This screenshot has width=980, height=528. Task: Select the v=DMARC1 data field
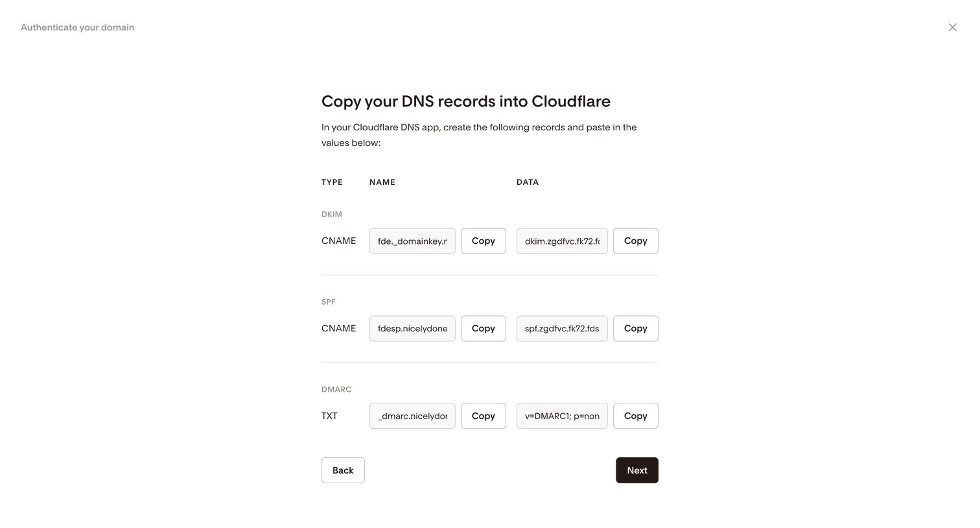562,416
